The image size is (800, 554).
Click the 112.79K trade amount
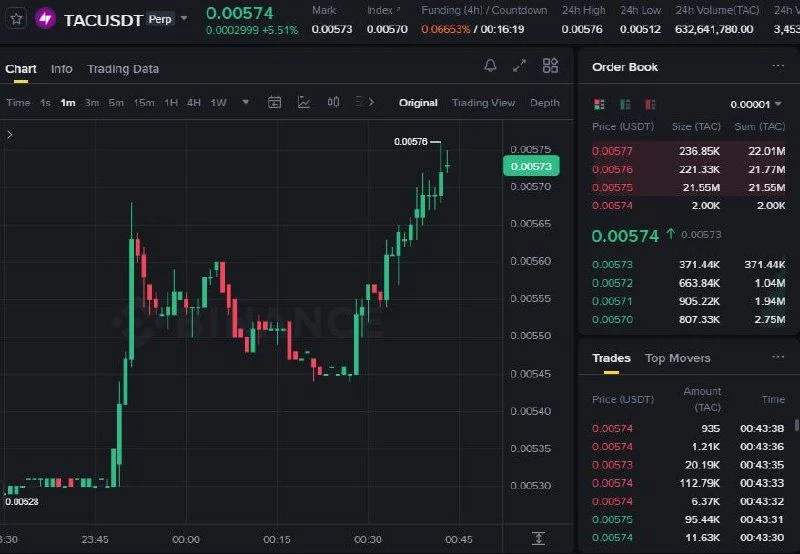pos(699,483)
